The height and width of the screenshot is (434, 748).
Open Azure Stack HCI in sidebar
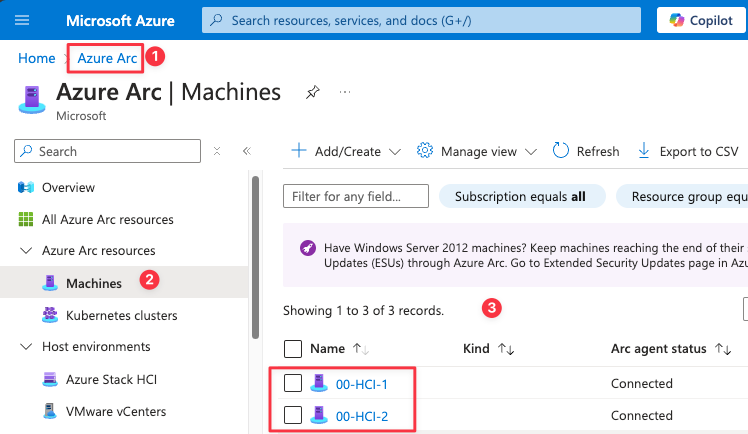[x=111, y=379]
